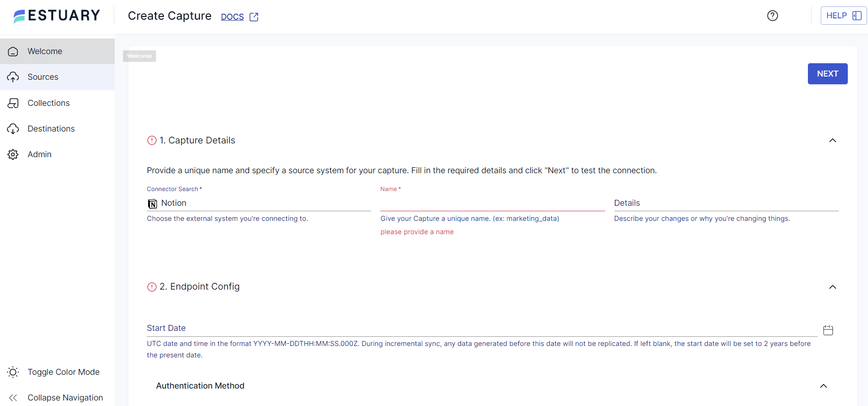Viewport: 868px width, 406px height.
Task: Click the 'Authentication Method' heading text
Action: click(200, 386)
